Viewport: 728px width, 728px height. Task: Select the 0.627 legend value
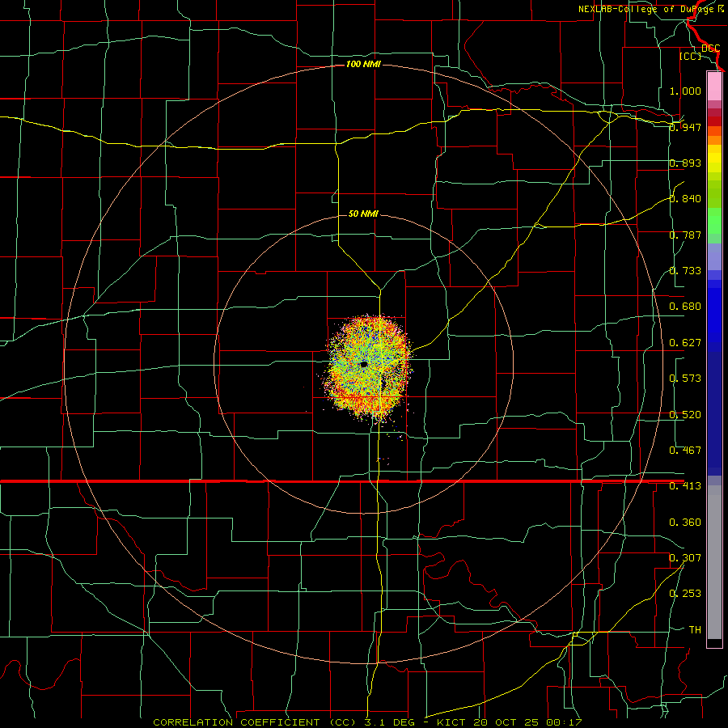tap(685, 342)
